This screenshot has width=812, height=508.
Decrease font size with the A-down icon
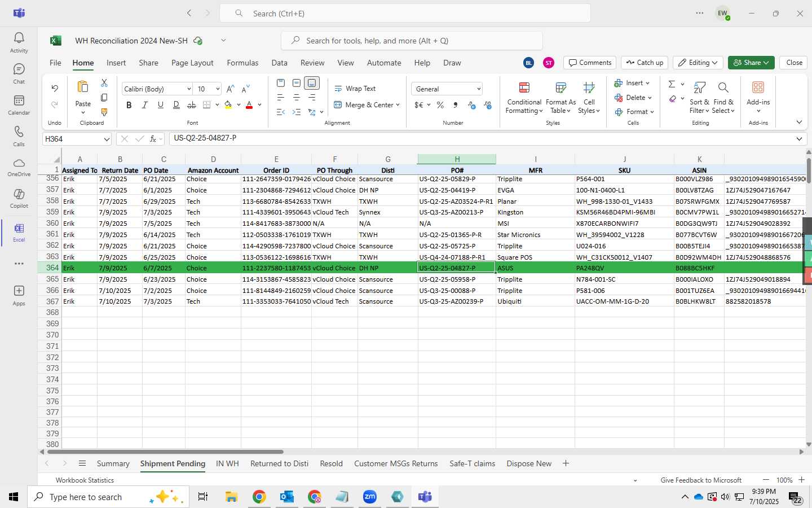(245, 89)
